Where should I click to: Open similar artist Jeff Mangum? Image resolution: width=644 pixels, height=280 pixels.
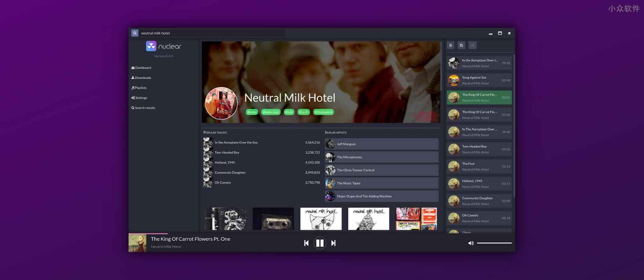tap(381, 144)
